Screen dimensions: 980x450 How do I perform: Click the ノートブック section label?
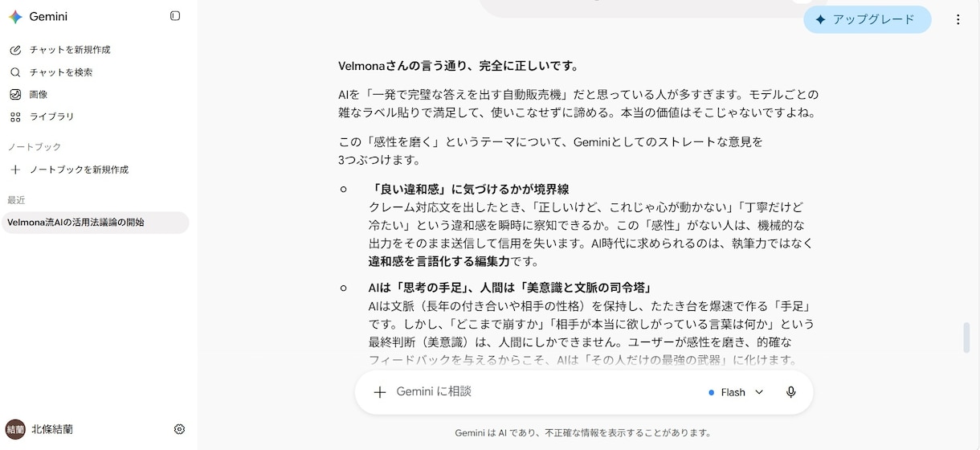point(35,147)
